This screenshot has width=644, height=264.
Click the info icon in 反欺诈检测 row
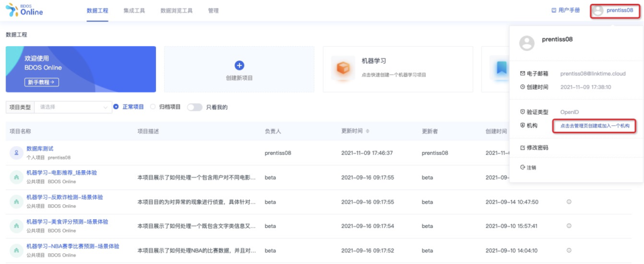click(569, 202)
